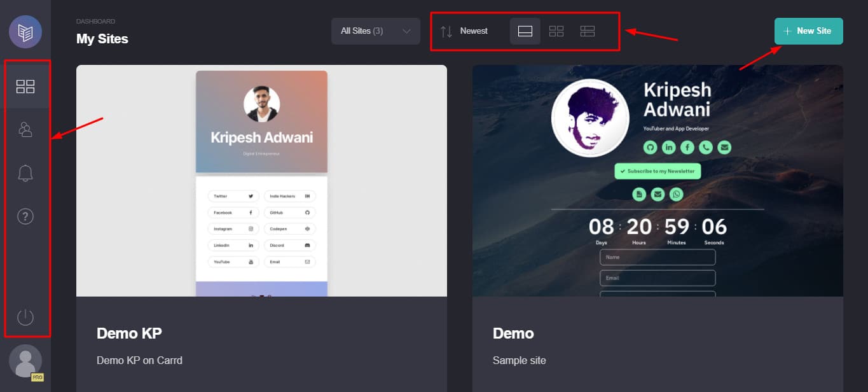This screenshot has width=868, height=392.
Task: Click Subscribe to my Newsletter in preview
Action: [658, 171]
